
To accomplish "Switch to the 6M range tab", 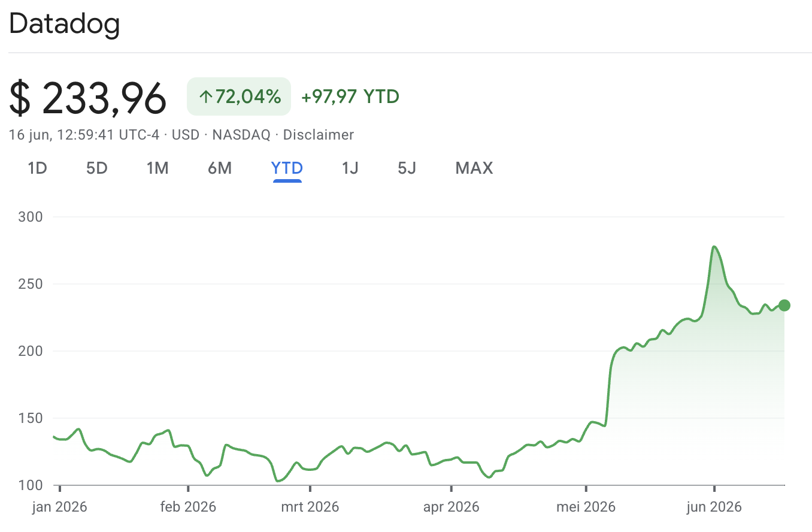I will (x=220, y=168).
